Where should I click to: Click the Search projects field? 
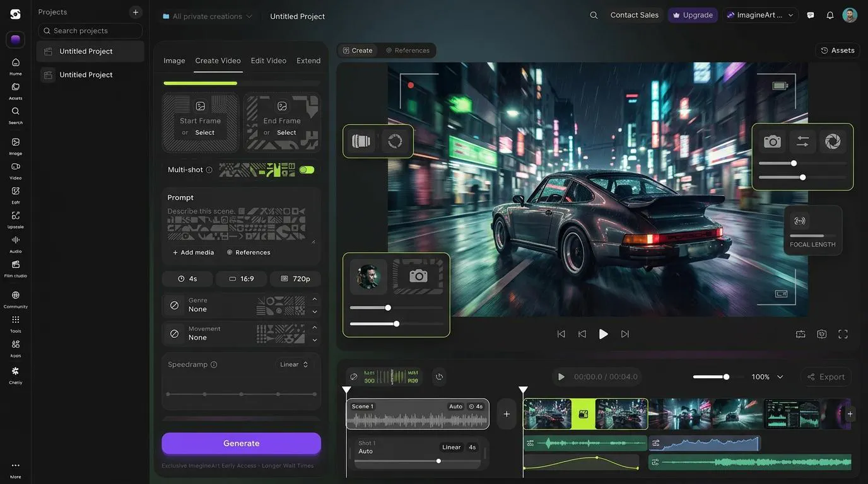90,31
